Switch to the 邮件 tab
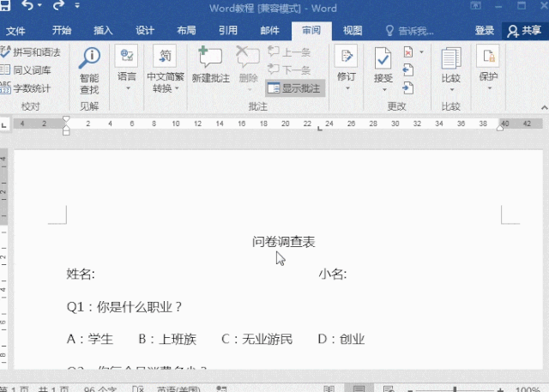 tap(269, 30)
